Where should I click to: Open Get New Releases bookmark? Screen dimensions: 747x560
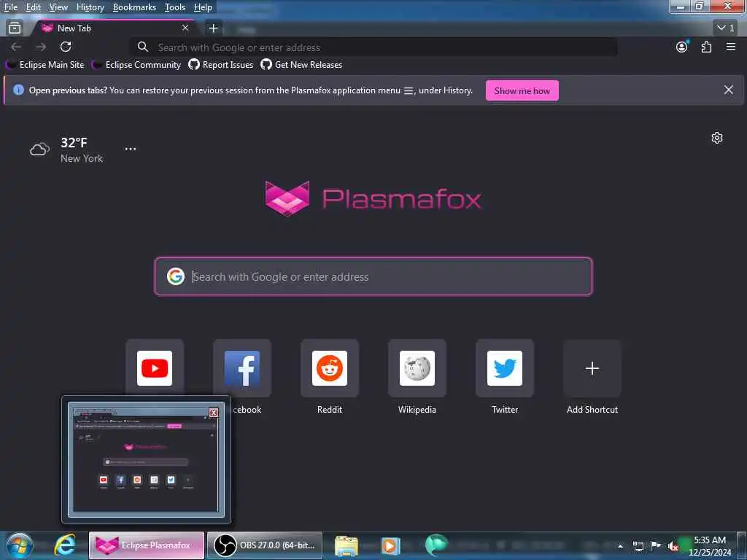point(301,65)
